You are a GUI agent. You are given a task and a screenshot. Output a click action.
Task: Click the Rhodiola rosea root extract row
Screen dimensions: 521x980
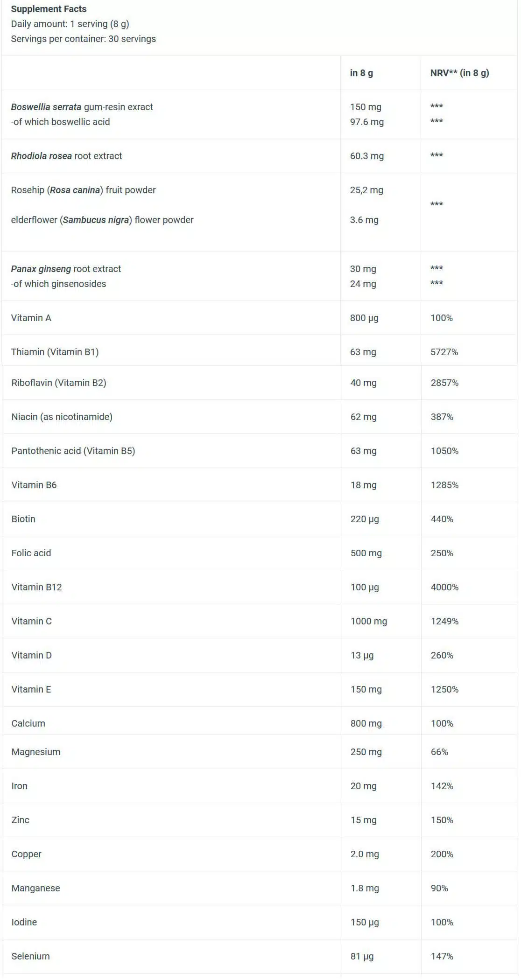[x=66, y=156]
